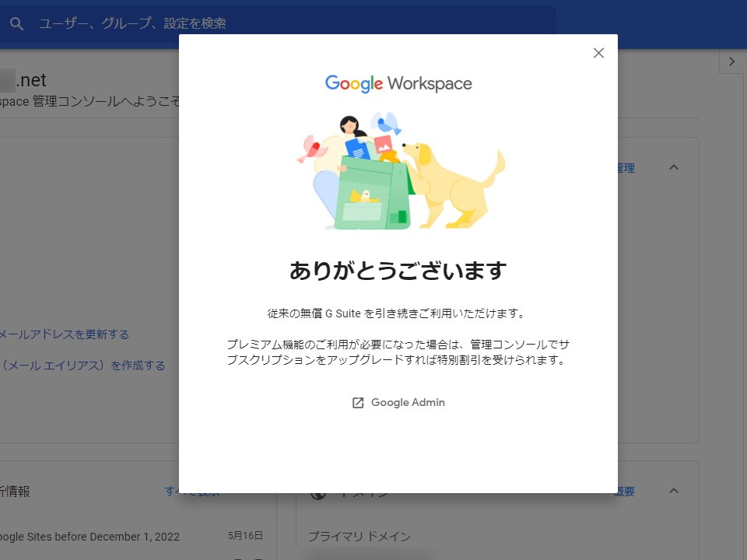The image size is (747, 560).
Task: Collapse the 管理 section using its chevron
Action: click(x=674, y=166)
